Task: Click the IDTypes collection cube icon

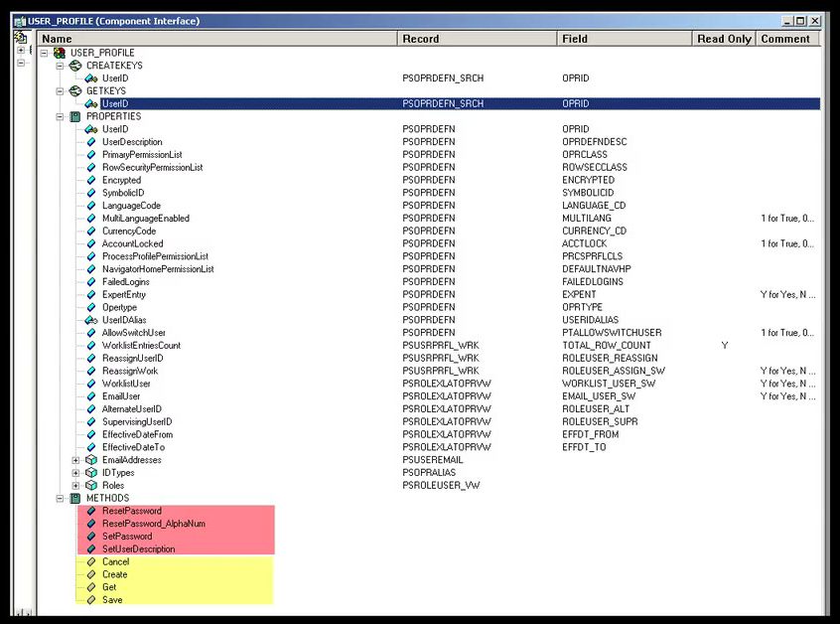Action: point(91,473)
